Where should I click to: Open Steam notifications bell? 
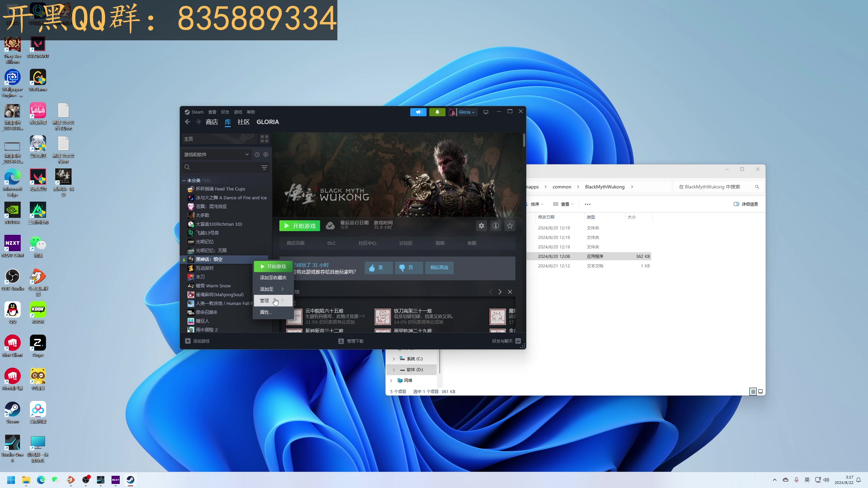pyautogui.click(x=437, y=112)
